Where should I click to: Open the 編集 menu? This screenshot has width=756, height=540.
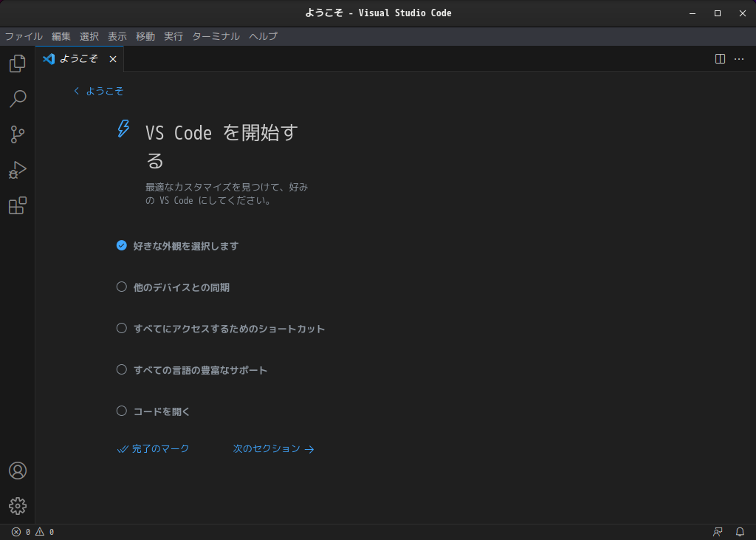coord(61,36)
